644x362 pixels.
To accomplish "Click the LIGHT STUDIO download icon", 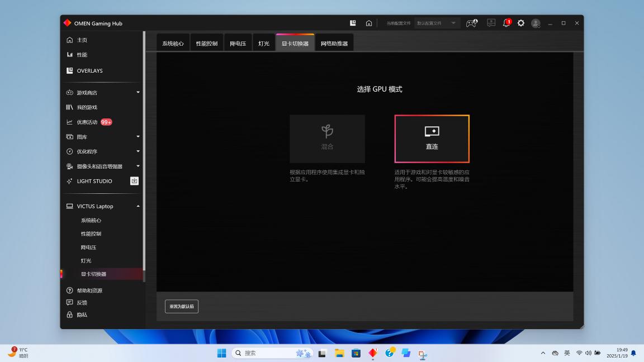I will tap(134, 181).
